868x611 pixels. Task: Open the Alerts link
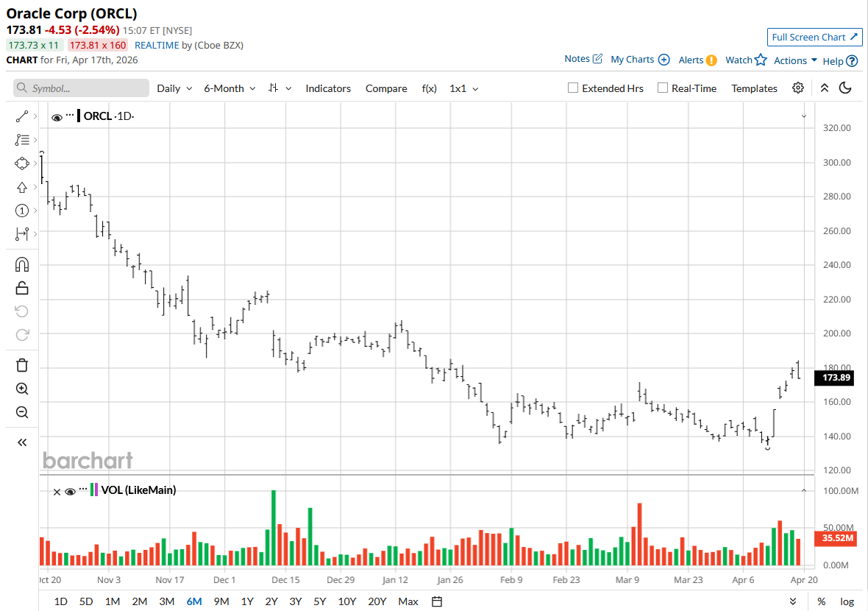tap(697, 60)
